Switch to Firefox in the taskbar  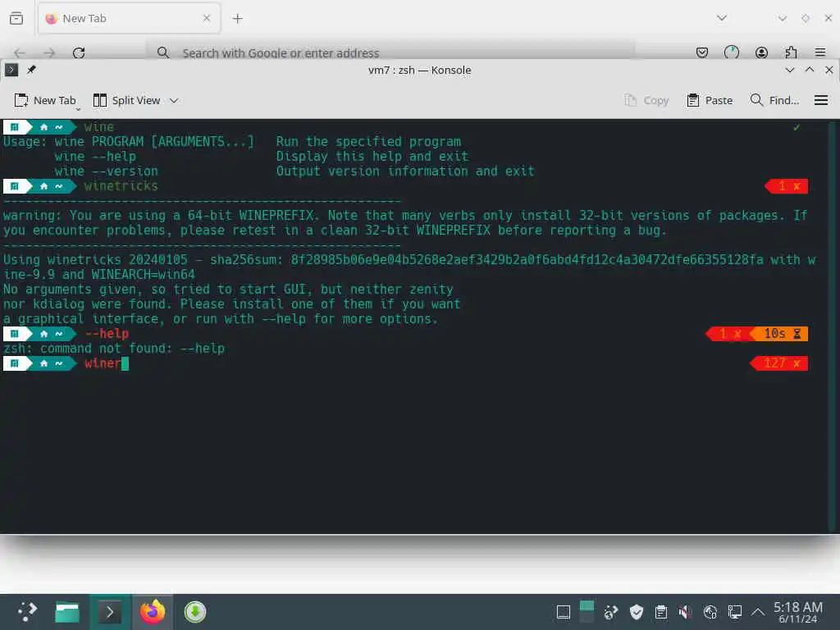pos(153,612)
